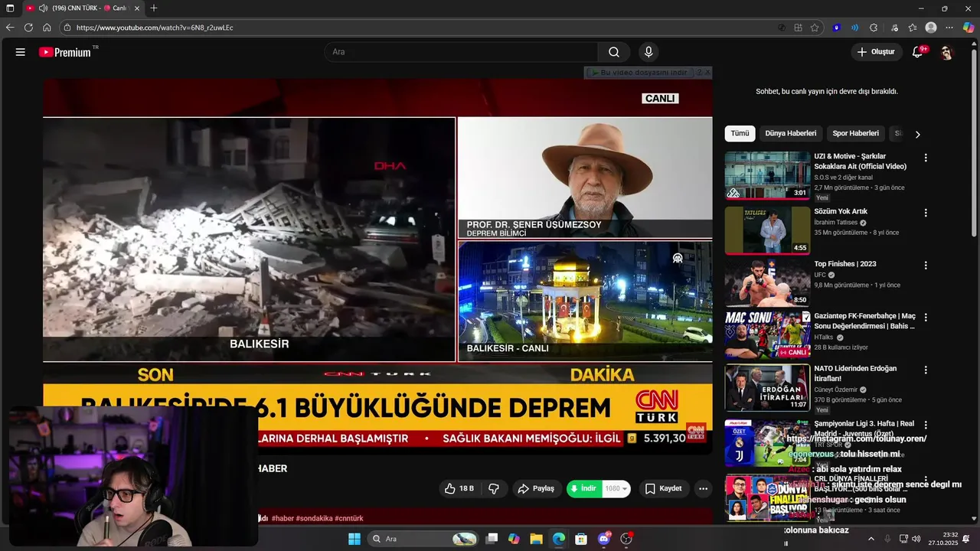Focus the YouTube Ara search field
The image size is (980, 551).
pyautogui.click(x=462, y=52)
